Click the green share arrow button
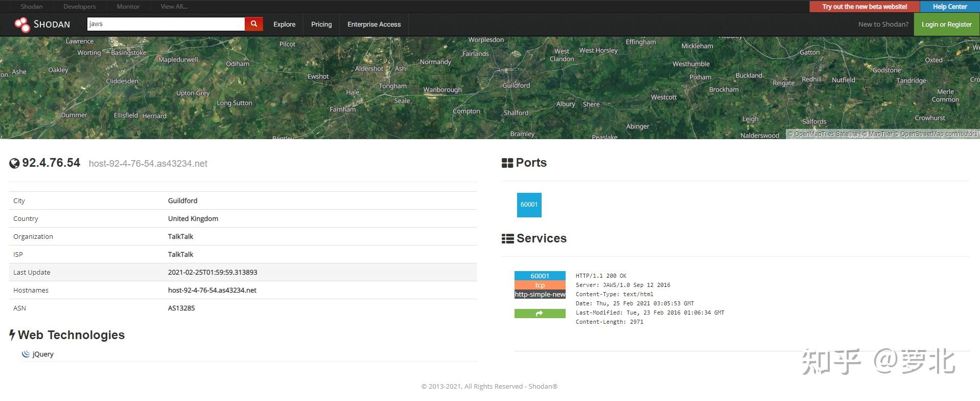980x401 pixels. tap(540, 314)
